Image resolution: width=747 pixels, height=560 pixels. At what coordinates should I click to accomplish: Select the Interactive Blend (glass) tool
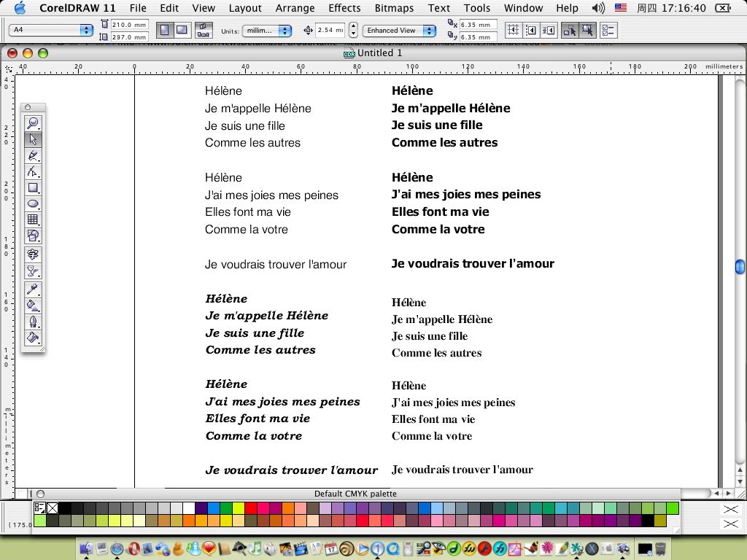pos(33,271)
